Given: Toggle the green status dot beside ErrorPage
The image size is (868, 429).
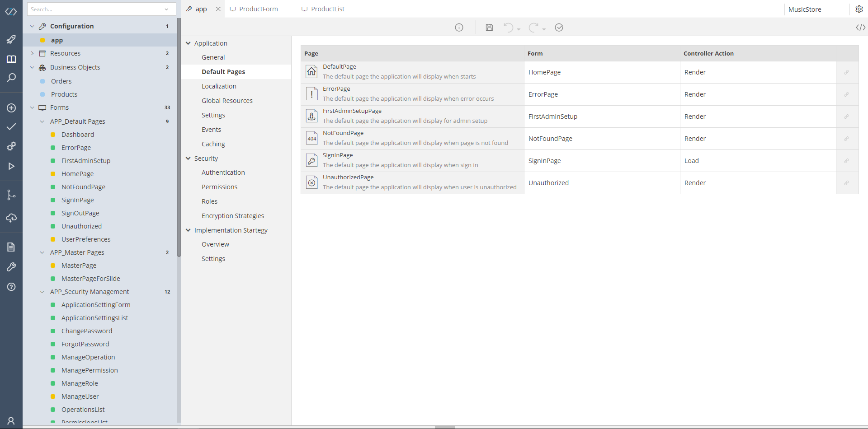Looking at the screenshot, I should [52, 147].
